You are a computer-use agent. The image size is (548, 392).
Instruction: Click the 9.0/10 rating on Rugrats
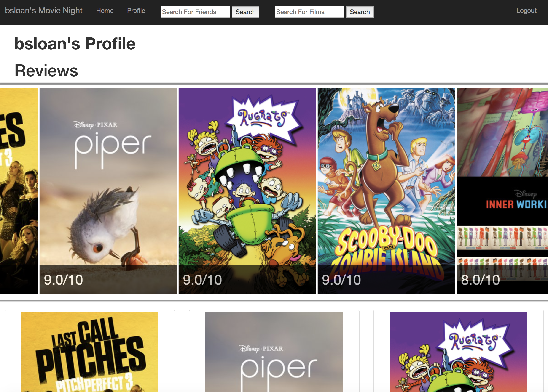[x=202, y=280]
